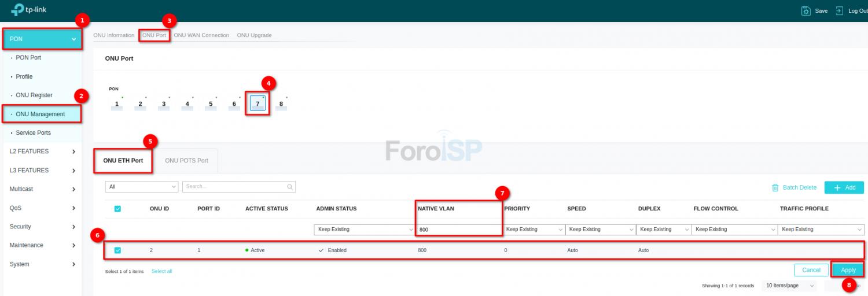Open ONU Register in the sidebar
Viewport: 868px width, 296px height.
pyautogui.click(x=34, y=95)
